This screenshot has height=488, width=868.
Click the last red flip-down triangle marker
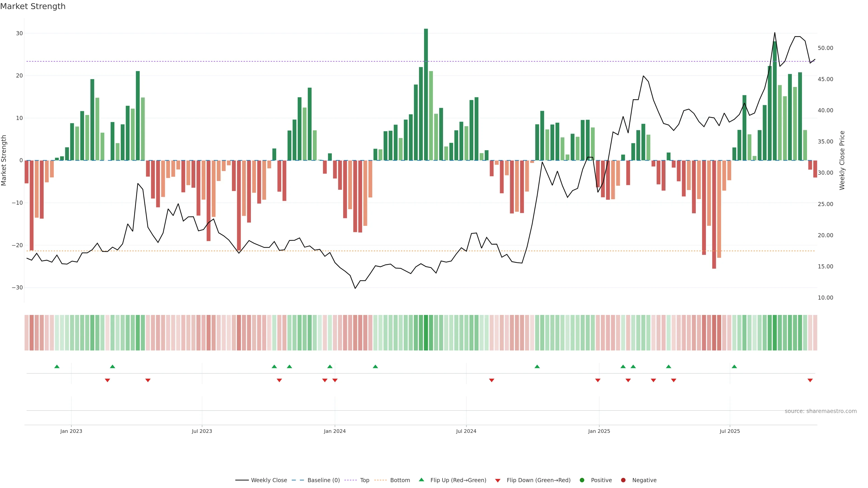click(810, 380)
